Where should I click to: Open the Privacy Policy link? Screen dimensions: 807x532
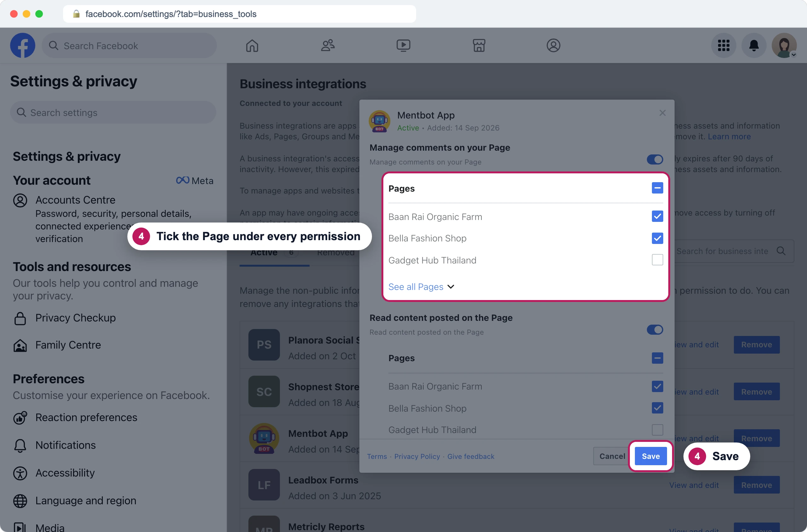point(417,457)
